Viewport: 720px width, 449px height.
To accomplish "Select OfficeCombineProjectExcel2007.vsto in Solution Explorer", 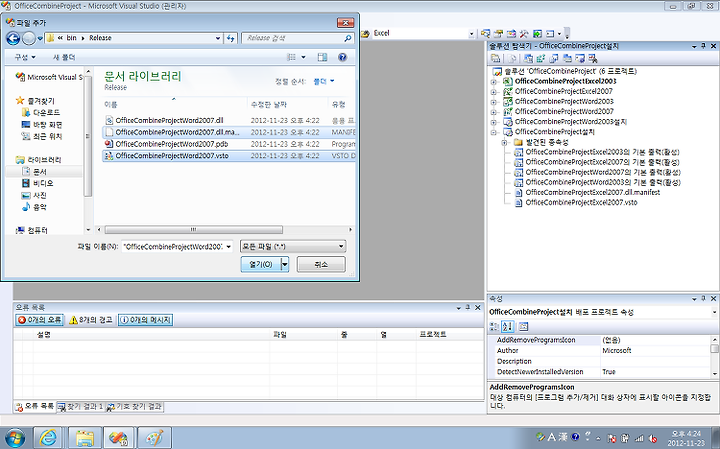I will (581, 202).
